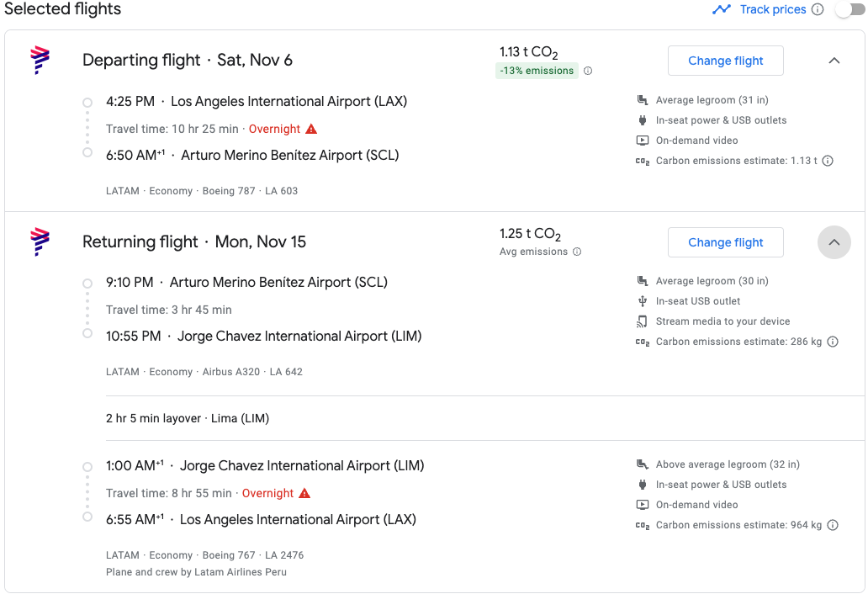Click the Track prices link text
Screen dimensions: 868x594
coord(773,9)
